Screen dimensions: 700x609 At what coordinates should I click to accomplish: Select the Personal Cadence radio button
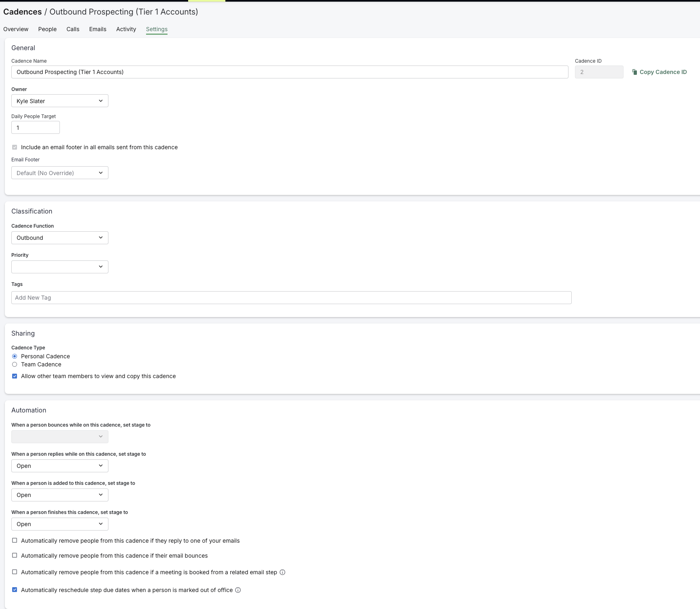15,356
